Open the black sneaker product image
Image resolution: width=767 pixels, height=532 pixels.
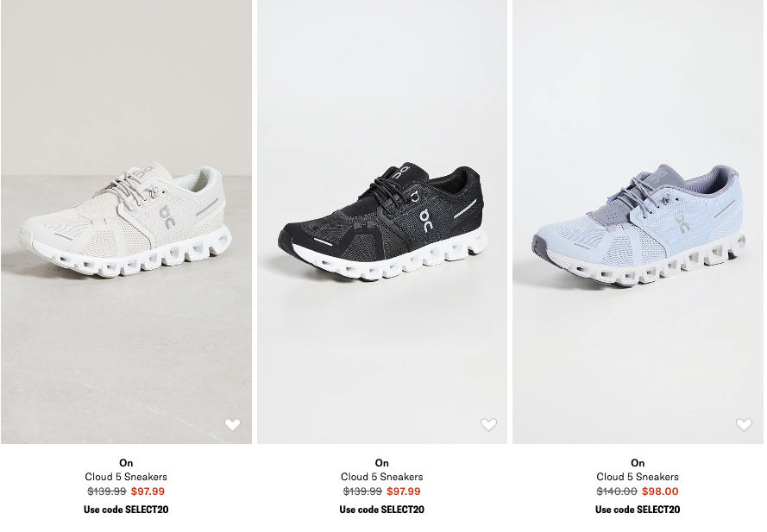382,222
